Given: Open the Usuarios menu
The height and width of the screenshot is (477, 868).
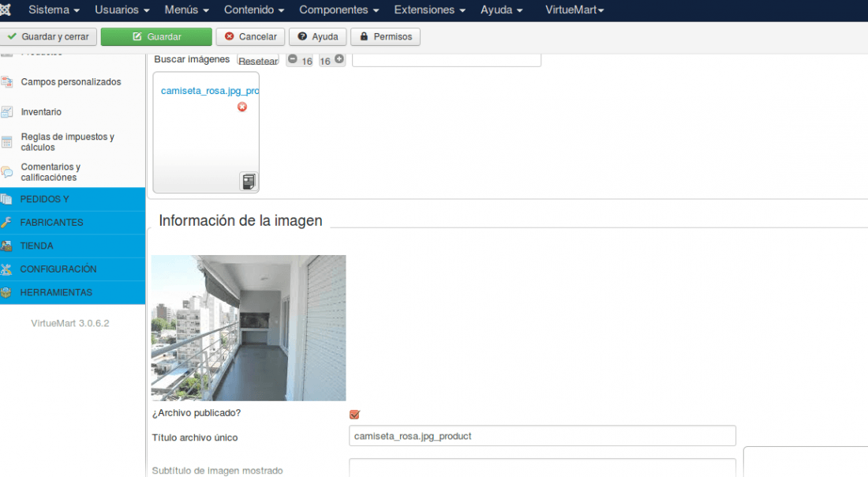Looking at the screenshot, I should click(x=122, y=9).
